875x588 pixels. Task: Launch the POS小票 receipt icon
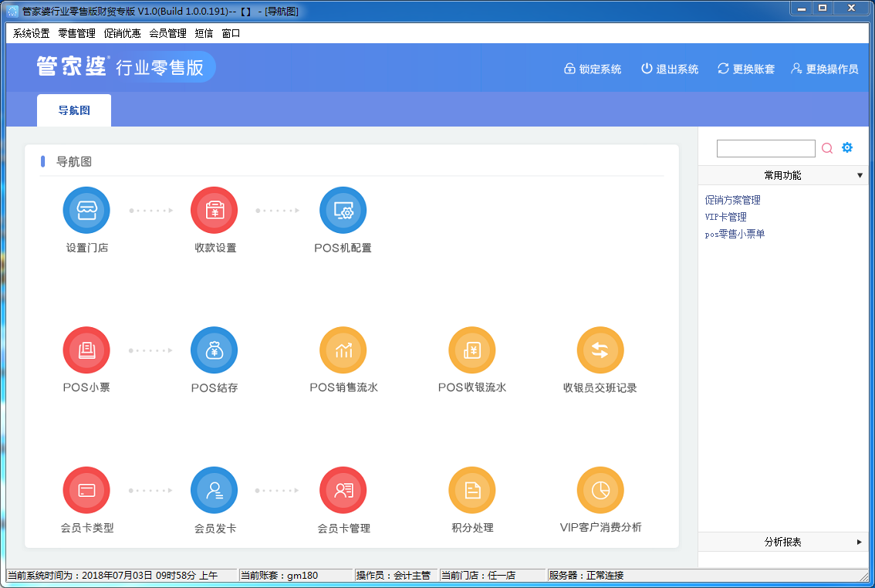tap(86, 350)
